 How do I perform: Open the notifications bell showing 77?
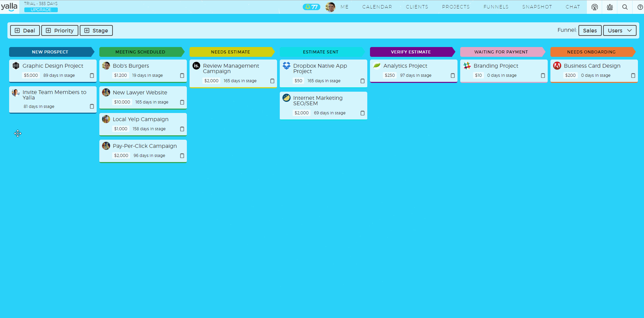[x=311, y=7]
